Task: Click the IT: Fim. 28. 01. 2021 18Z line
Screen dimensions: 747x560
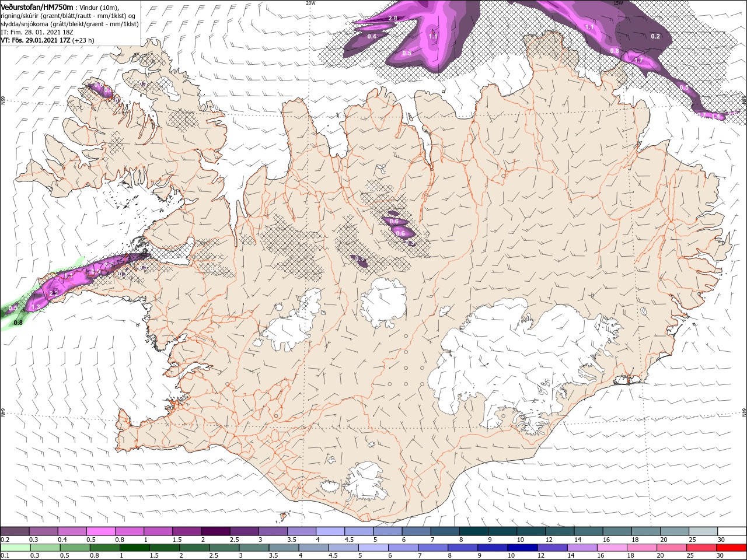Action: tap(37, 32)
